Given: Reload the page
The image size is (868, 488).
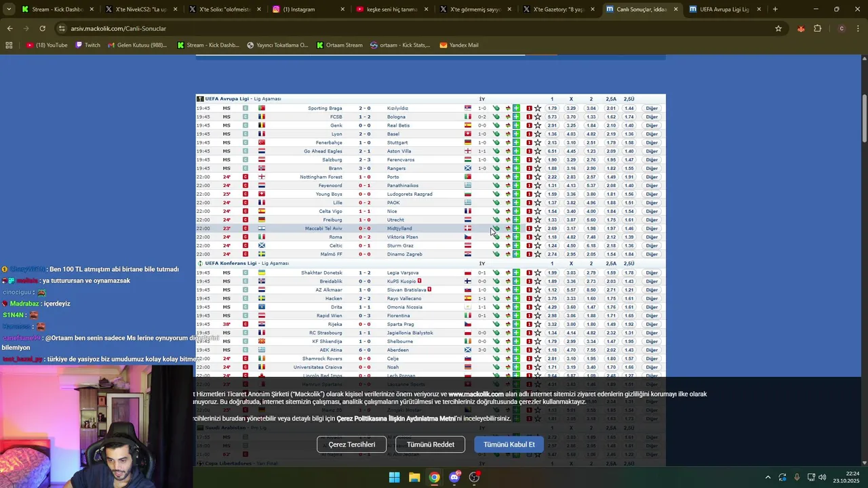Looking at the screenshot, I should click(42, 28).
